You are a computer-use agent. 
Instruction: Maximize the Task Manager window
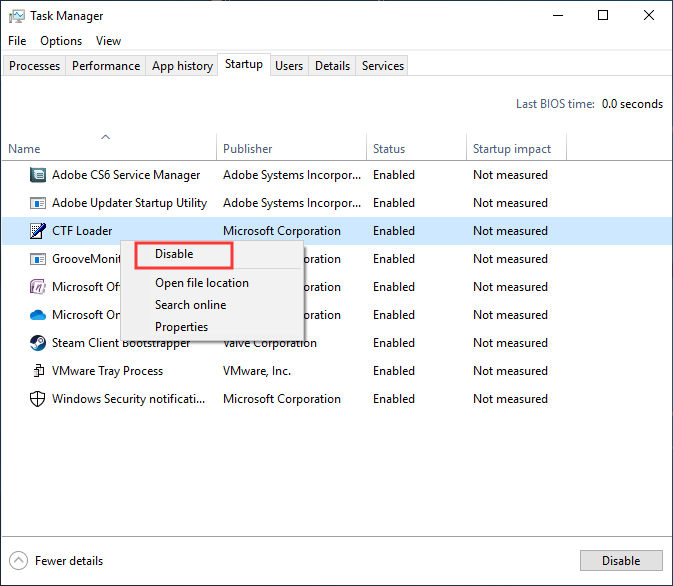603,15
